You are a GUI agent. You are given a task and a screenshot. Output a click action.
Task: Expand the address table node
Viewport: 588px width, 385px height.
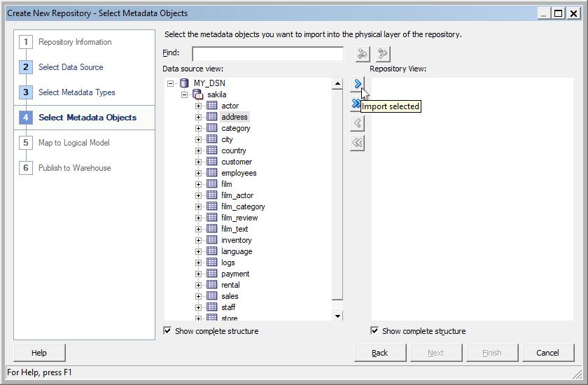(198, 118)
